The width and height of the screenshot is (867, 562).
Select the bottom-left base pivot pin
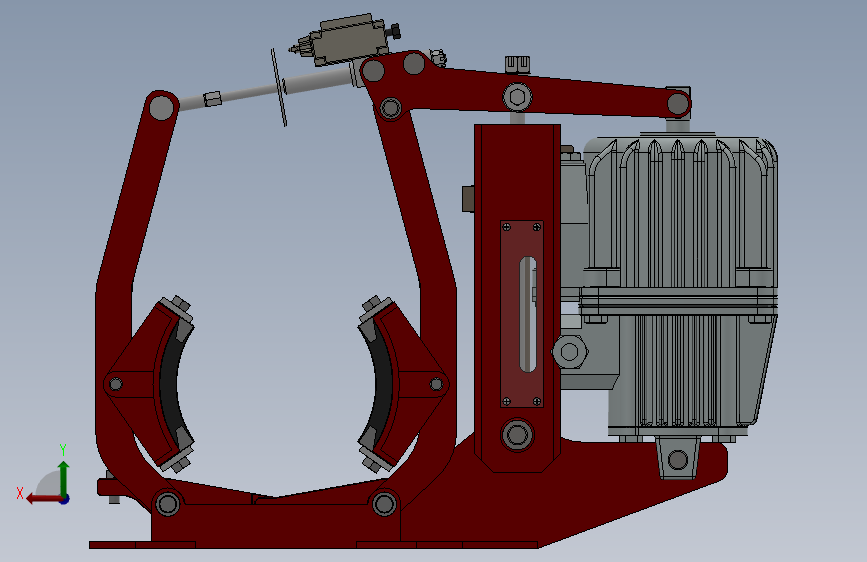coord(168,504)
